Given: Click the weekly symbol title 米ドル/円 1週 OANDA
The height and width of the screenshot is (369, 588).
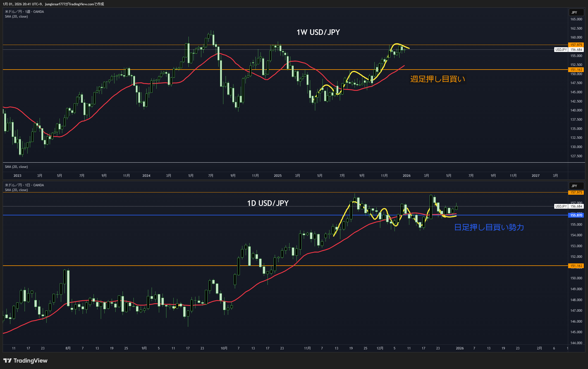Looking at the screenshot, I should (x=24, y=12).
